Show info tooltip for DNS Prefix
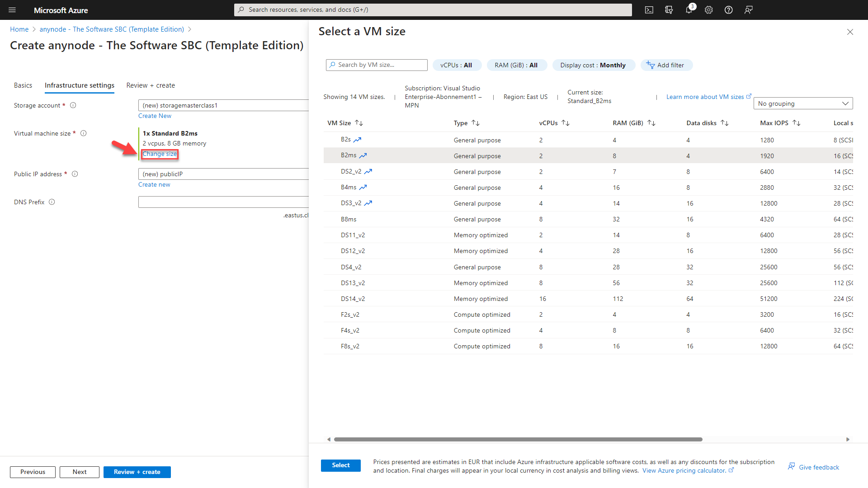 (x=52, y=202)
